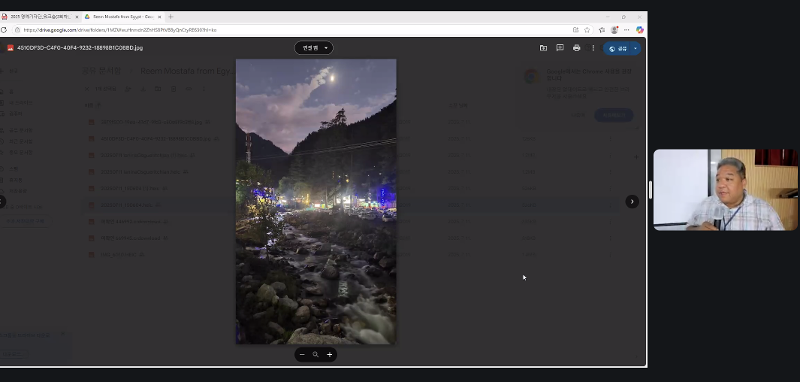This screenshot has width=800, height=382.
Task: Reload the page
Action: [x=4, y=30]
